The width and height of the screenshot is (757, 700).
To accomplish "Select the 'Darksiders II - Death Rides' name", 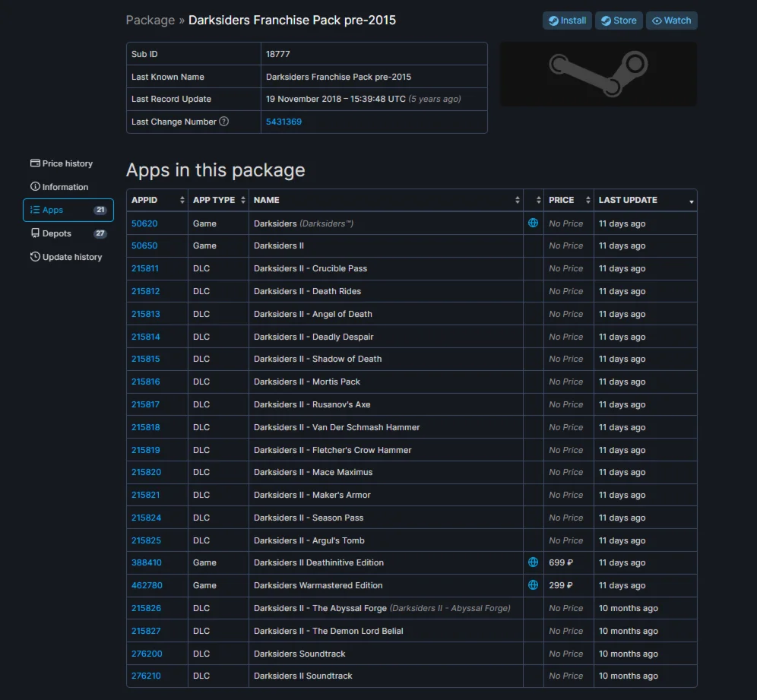I will [308, 291].
